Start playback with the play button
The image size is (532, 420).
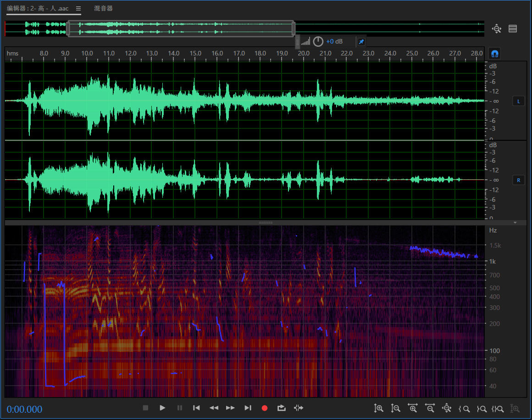[x=162, y=408]
